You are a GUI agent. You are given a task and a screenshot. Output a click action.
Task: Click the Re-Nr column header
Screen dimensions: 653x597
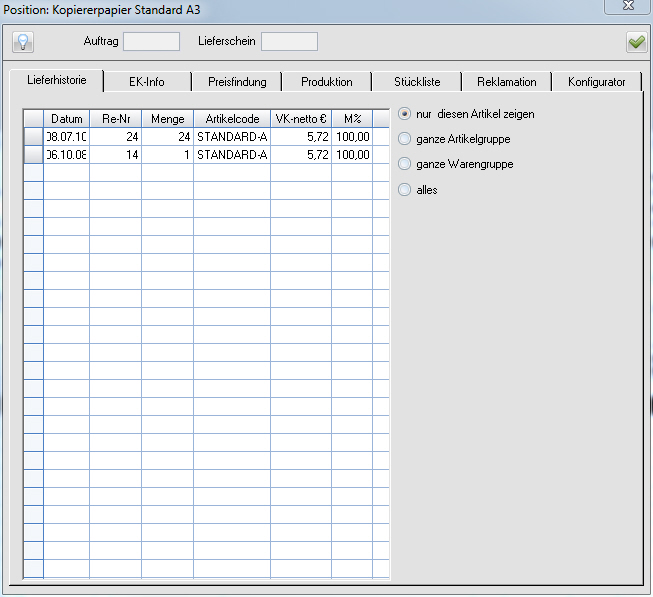coord(116,119)
